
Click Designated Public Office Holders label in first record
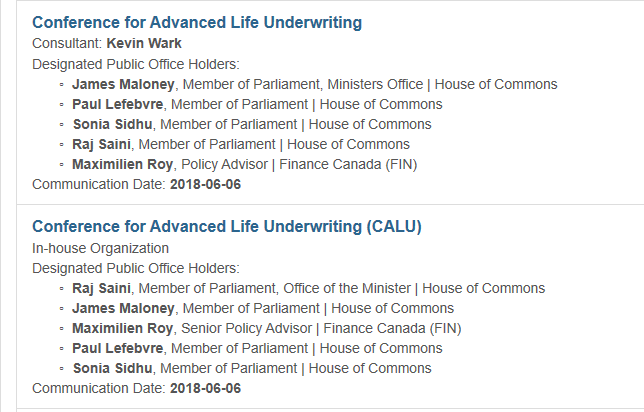click(136, 64)
